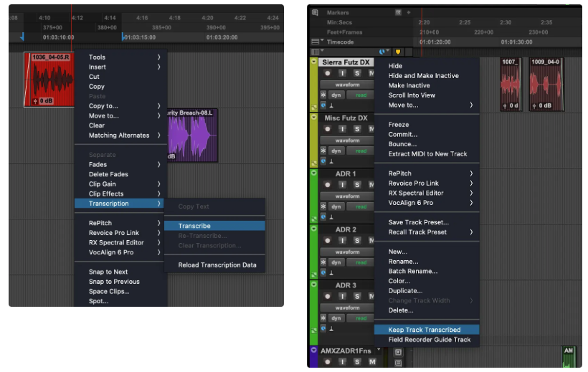Choose Keep Track Transcribed in track menu

(425, 330)
